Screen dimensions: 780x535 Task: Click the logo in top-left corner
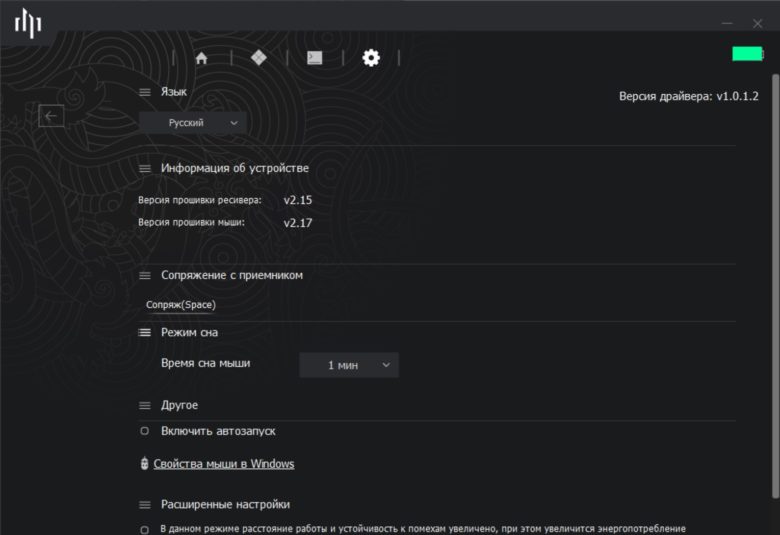[28, 22]
